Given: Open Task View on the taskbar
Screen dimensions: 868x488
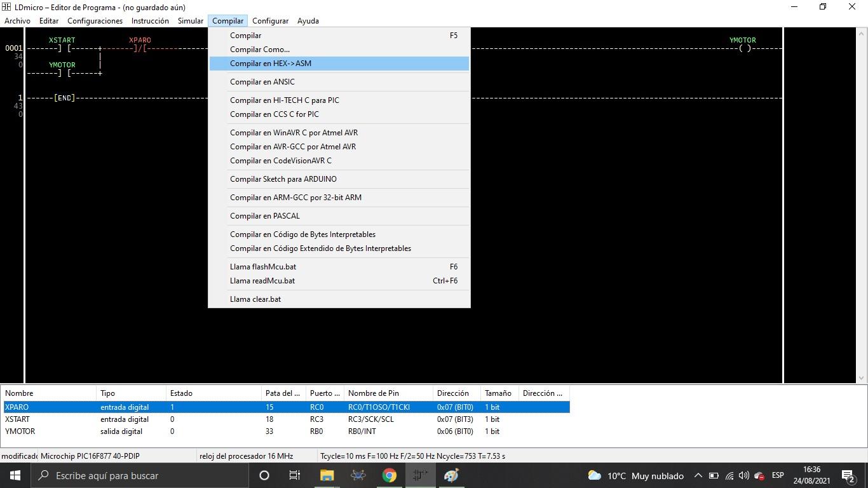Looking at the screenshot, I should click(295, 475).
